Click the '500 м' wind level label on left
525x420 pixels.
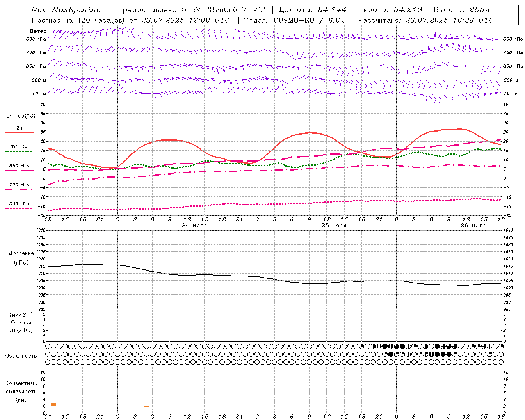click(x=39, y=80)
